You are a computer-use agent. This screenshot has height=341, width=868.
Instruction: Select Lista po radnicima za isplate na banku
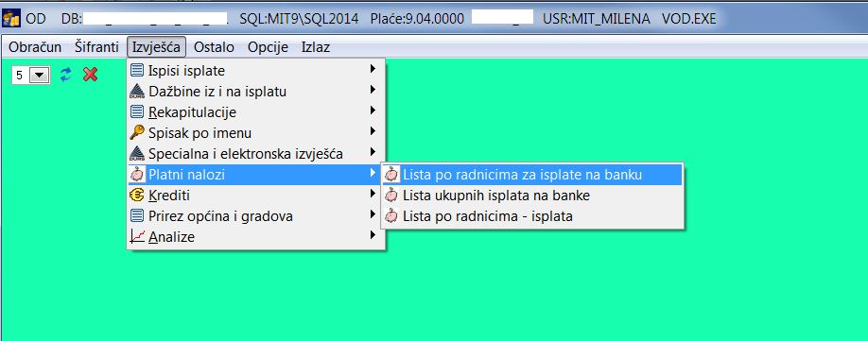pyautogui.click(x=532, y=175)
